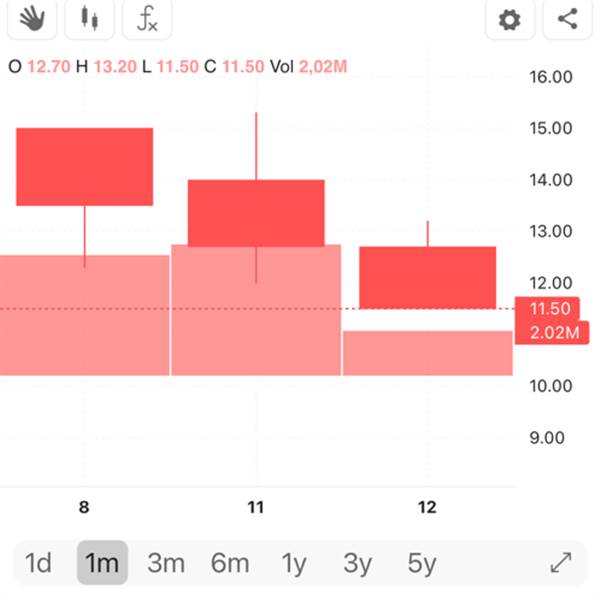Image resolution: width=600 pixels, height=600 pixels.
Task: Click the volume bar under day 12
Action: 428,353
